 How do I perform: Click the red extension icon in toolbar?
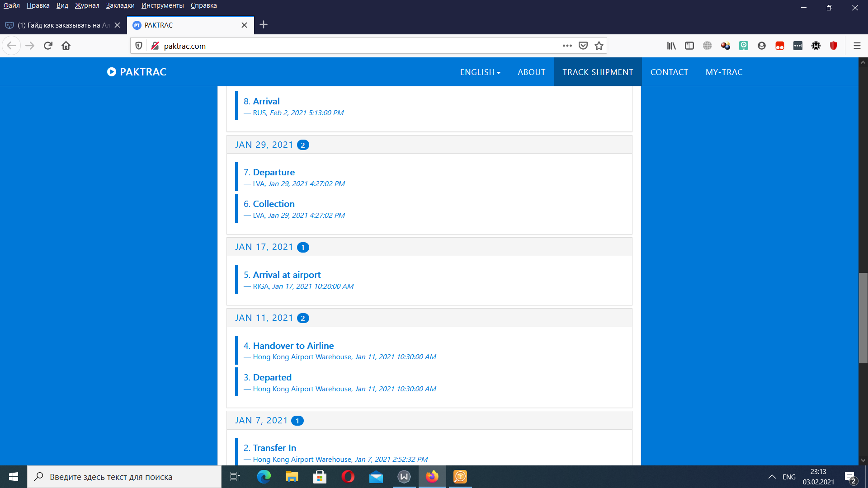(x=780, y=46)
